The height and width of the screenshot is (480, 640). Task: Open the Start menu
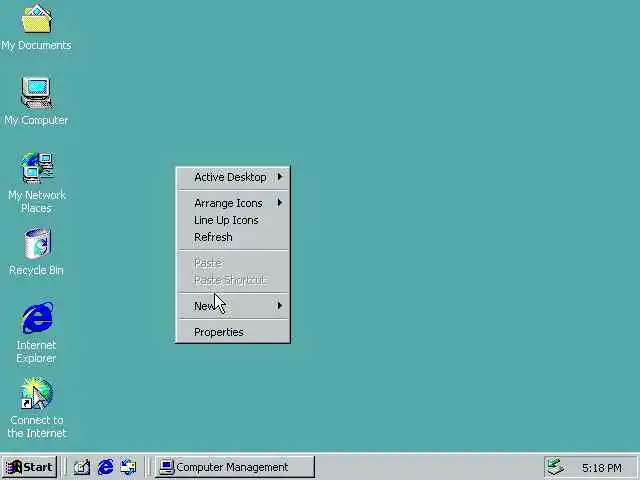[29, 467]
